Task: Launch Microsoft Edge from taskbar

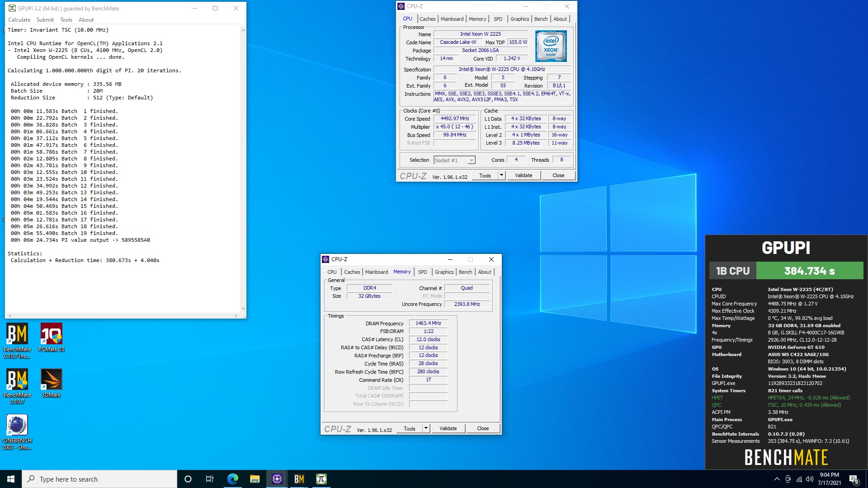Action: pos(232,479)
